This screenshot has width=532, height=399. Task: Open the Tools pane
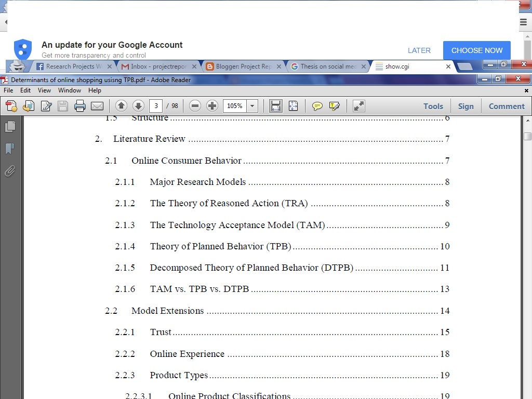point(433,106)
